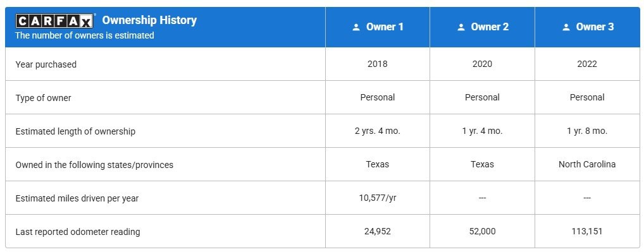Click the 113,151 odometer reading

click(x=587, y=232)
